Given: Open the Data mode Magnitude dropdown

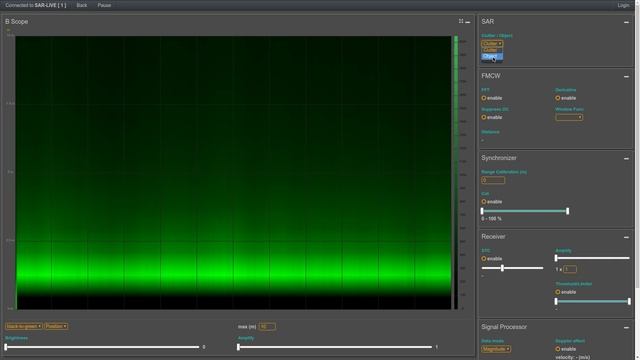Looking at the screenshot, I should (x=496, y=349).
